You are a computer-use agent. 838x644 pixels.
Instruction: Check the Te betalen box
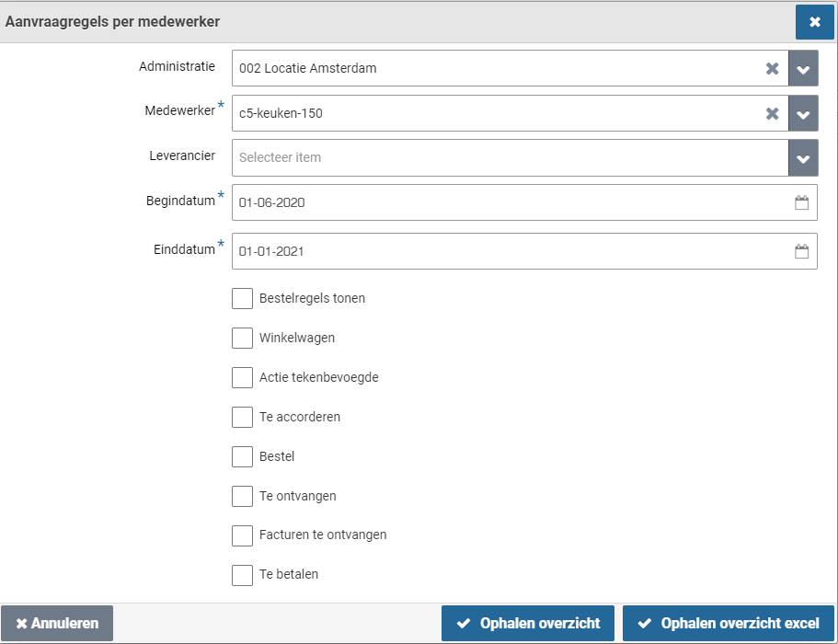pos(242,574)
